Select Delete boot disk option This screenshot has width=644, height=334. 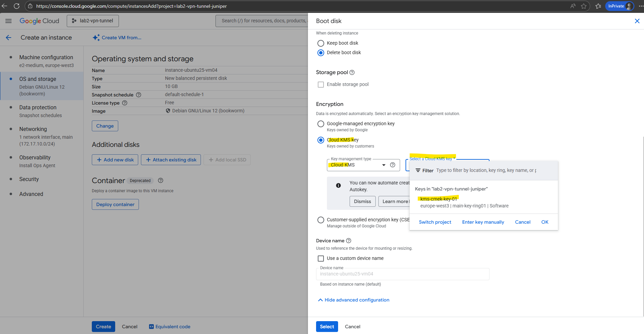321,53
